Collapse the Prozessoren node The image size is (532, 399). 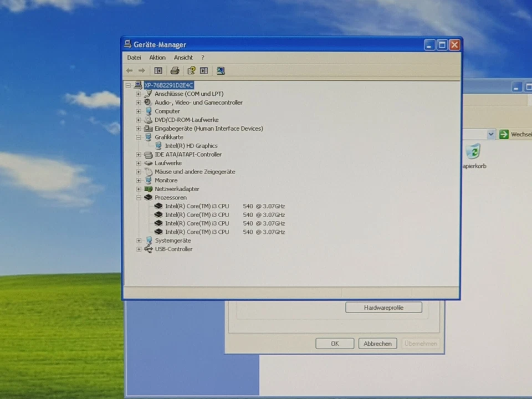pyautogui.click(x=139, y=197)
